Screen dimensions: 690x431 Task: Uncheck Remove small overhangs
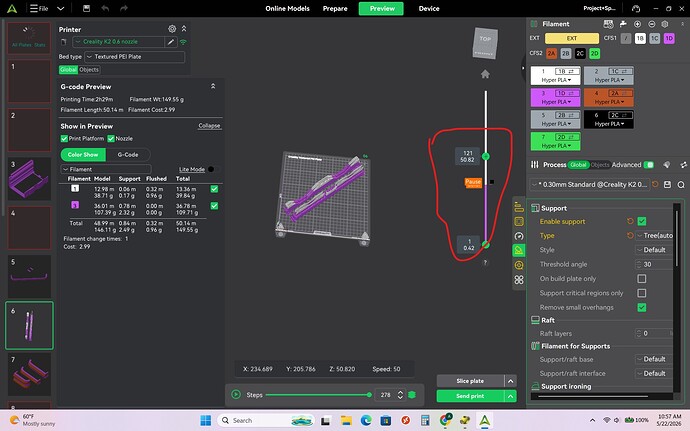(x=642, y=307)
